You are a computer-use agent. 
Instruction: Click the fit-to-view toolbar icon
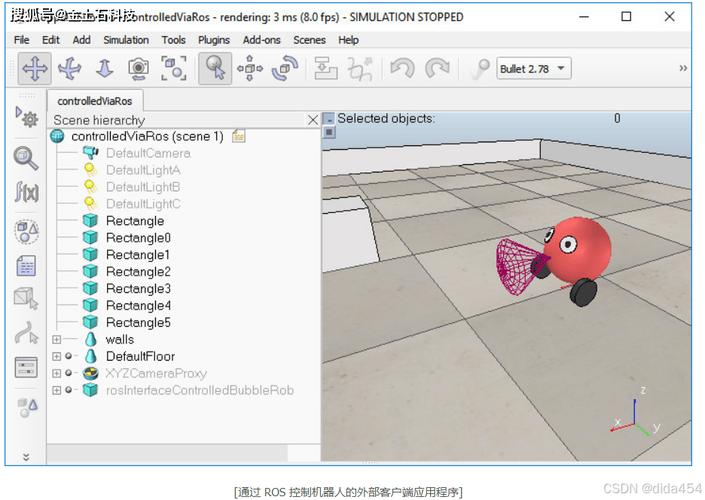pyautogui.click(x=173, y=69)
